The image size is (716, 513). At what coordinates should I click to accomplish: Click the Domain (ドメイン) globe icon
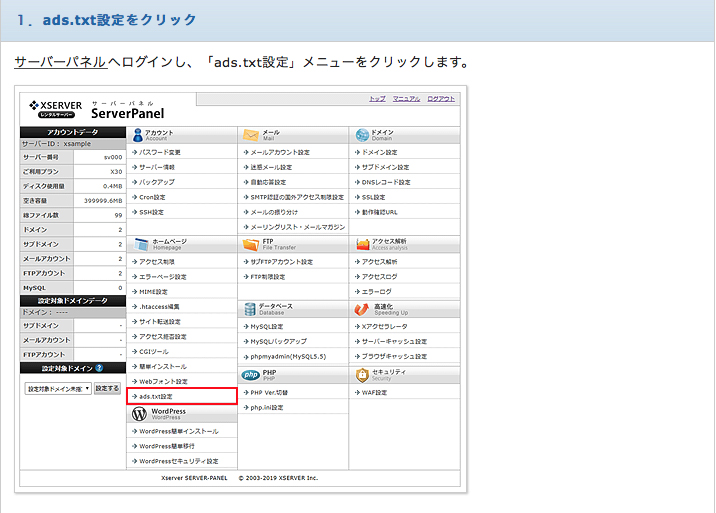(x=362, y=135)
